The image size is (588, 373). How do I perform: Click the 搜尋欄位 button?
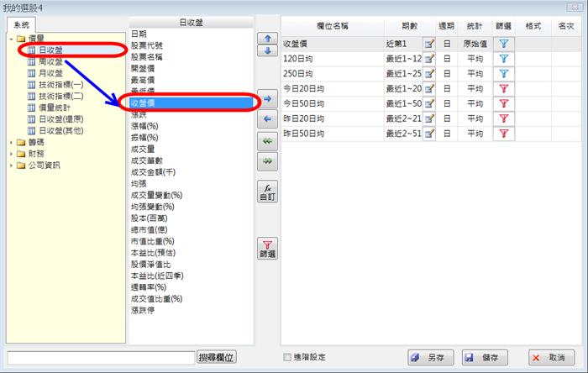click(217, 358)
